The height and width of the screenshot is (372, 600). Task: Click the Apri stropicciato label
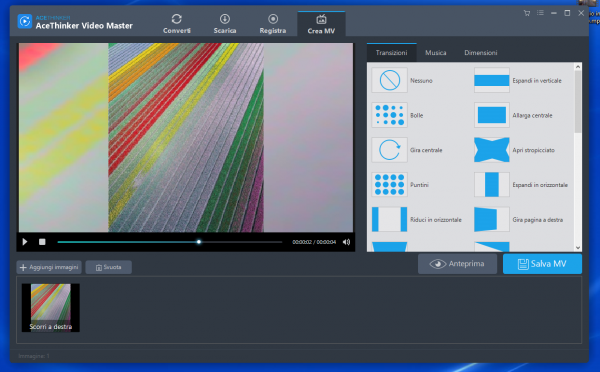coord(533,150)
